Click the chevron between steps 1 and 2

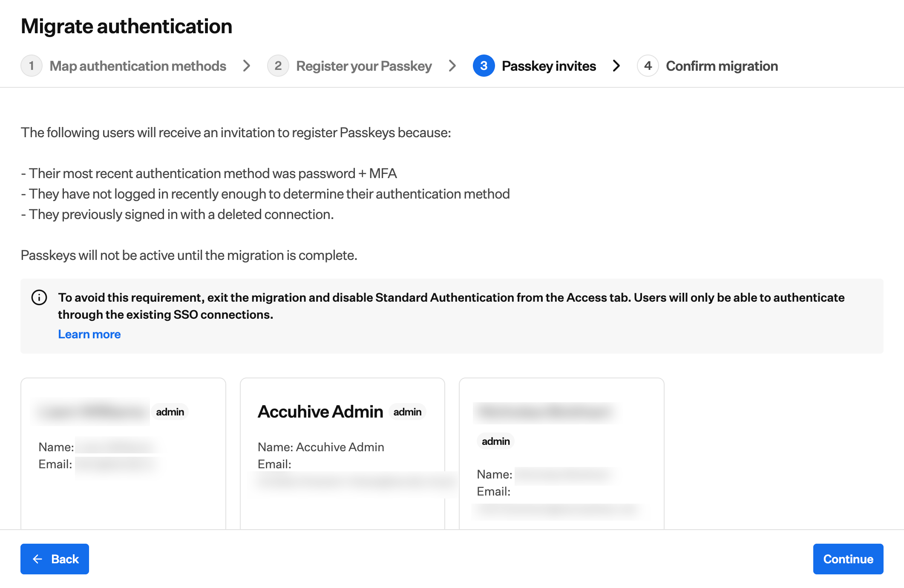pos(247,66)
